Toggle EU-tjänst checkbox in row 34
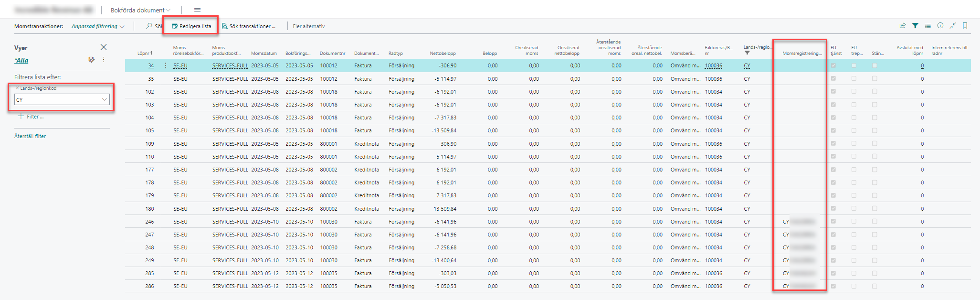The width and height of the screenshot is (980, 300). coord(833,65)
